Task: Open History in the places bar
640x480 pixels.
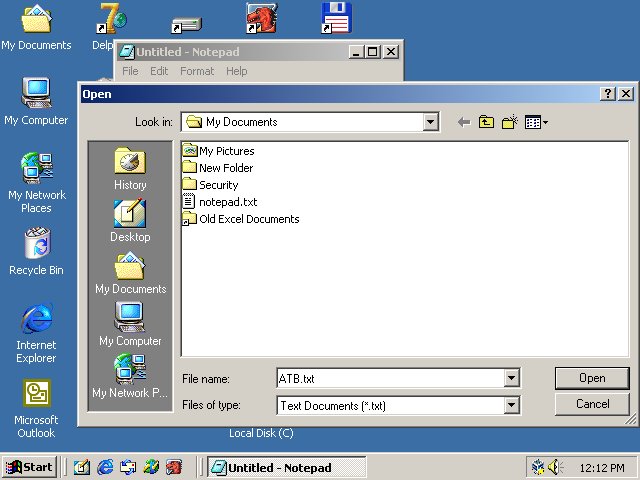Action: pos(130,169)
